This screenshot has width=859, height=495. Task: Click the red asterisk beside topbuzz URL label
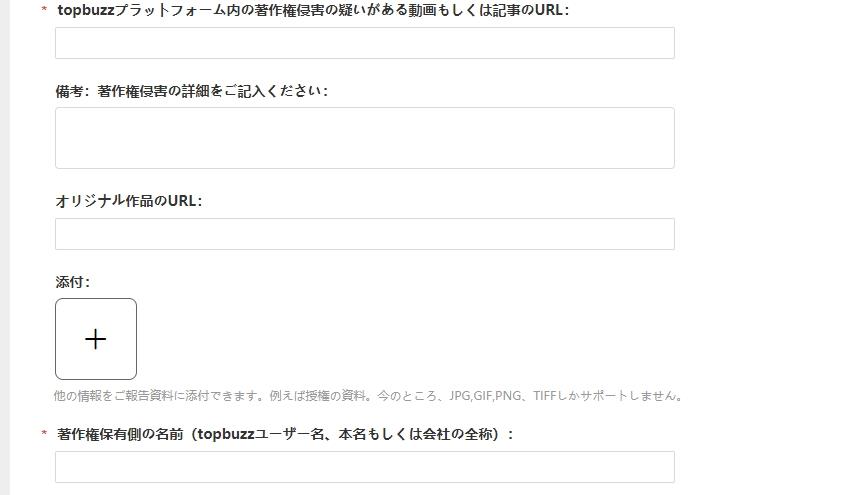44,10
